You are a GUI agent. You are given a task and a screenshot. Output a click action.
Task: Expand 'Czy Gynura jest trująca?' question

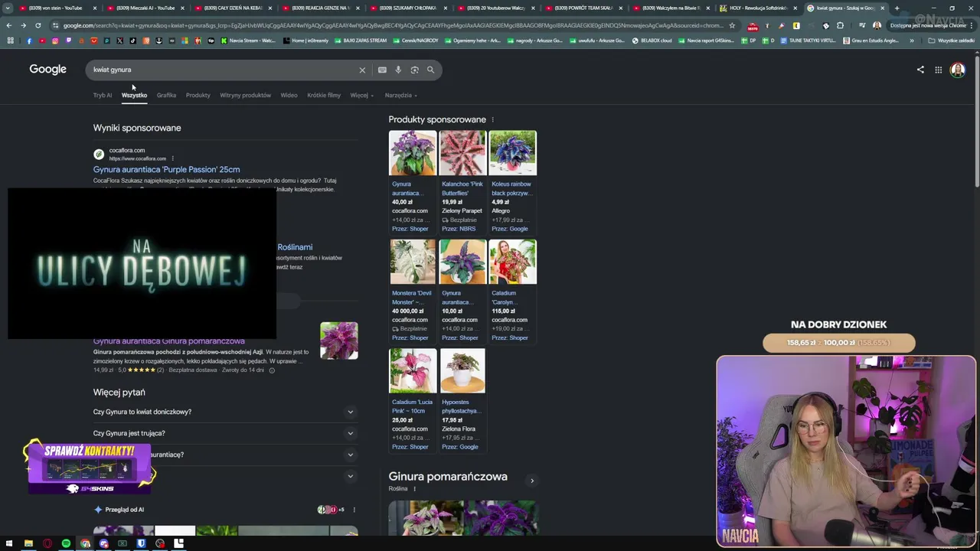(225, 433)
